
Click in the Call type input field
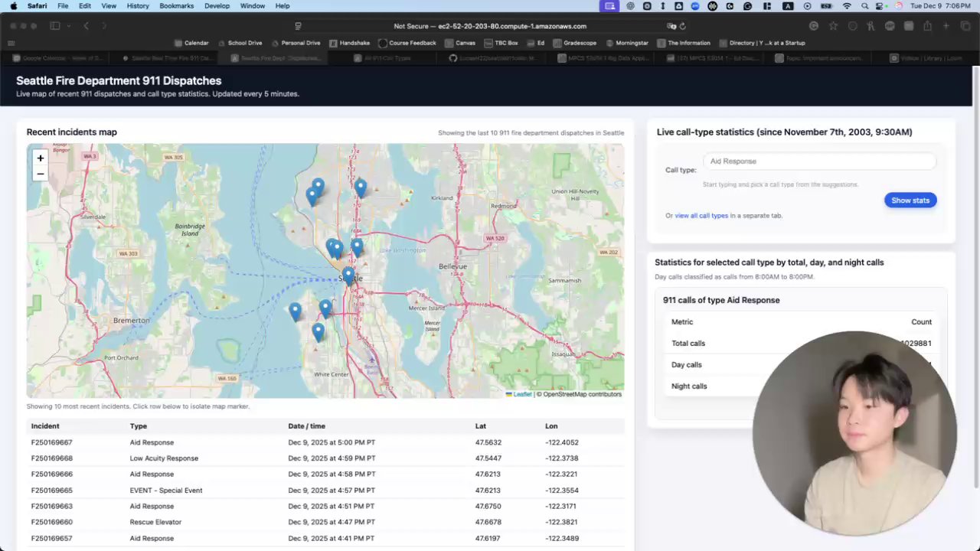point(819,161)
